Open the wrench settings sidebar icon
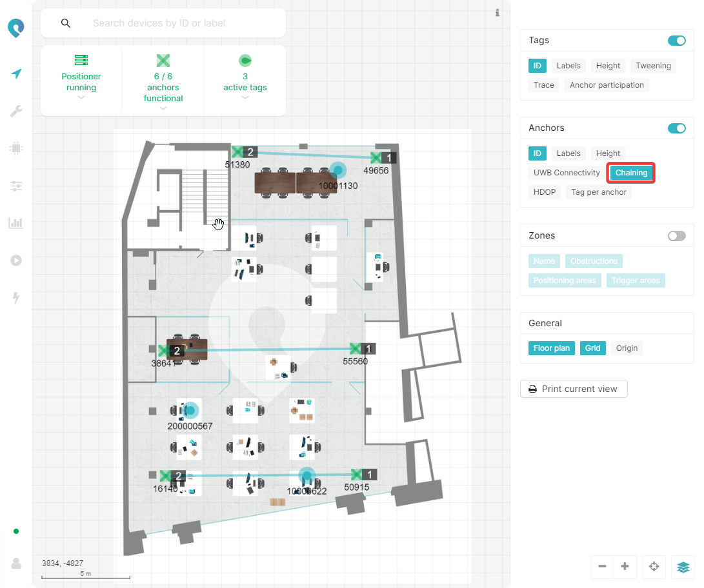 tap(16, 112)
